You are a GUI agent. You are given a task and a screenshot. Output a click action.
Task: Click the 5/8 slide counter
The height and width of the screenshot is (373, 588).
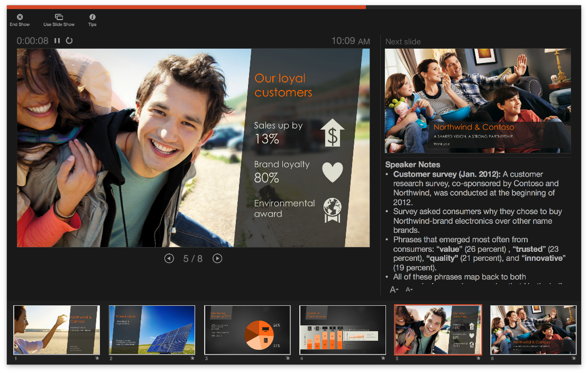[x=192, y=258]
